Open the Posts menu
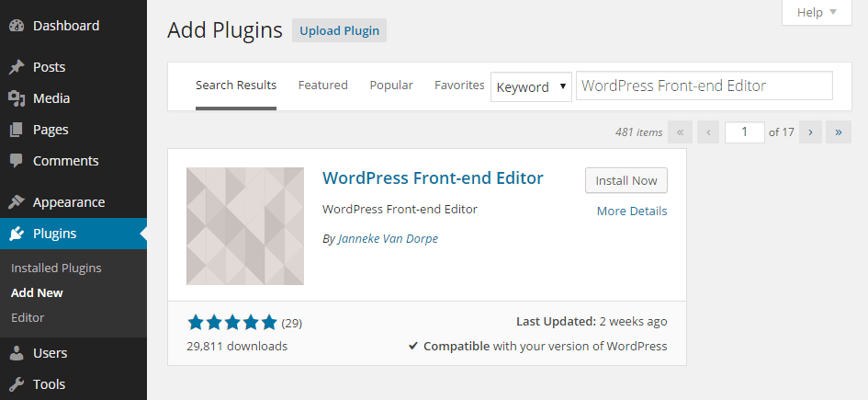This screenshot has width=868, height=400. click(73, 67)
